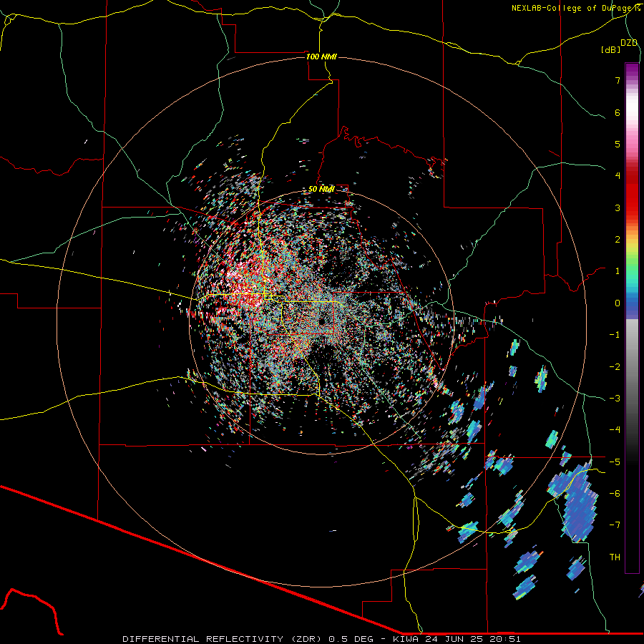
Task: Click the "-4" tick label on the scale
Action: pyautogui.click(x=615, y=430)
